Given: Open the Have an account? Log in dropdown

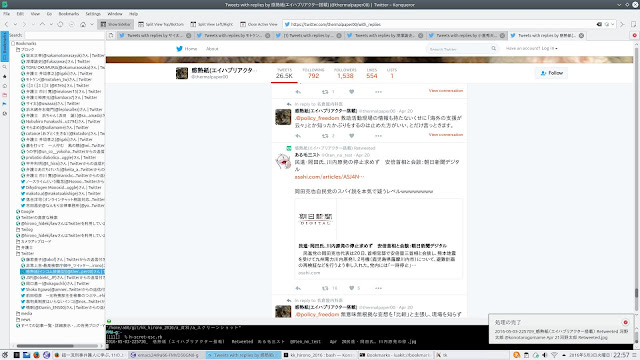Looking at the screenshot, I should pyautogui.click(x=531, y=49).
